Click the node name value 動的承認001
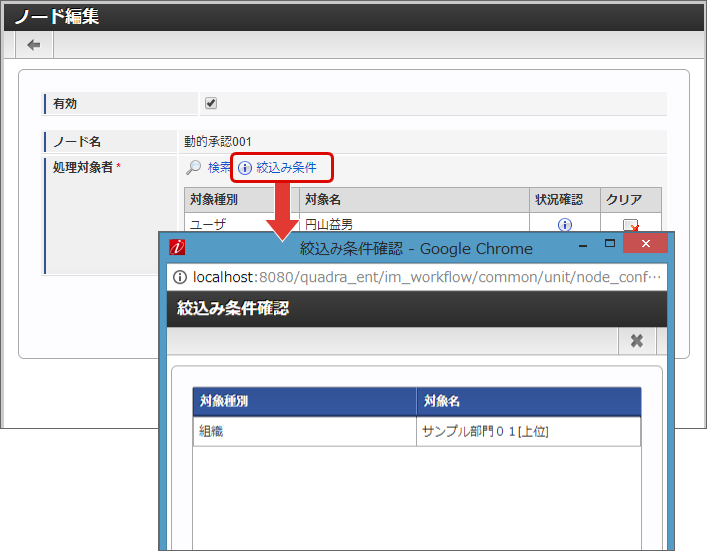Viewport: 707px width, 551px height. point(218,142)
